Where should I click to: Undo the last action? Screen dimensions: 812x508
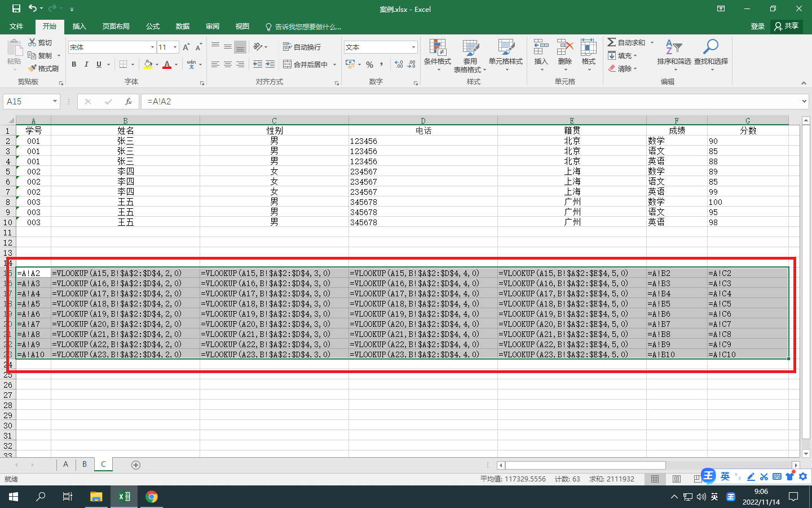tap(33, 8)
